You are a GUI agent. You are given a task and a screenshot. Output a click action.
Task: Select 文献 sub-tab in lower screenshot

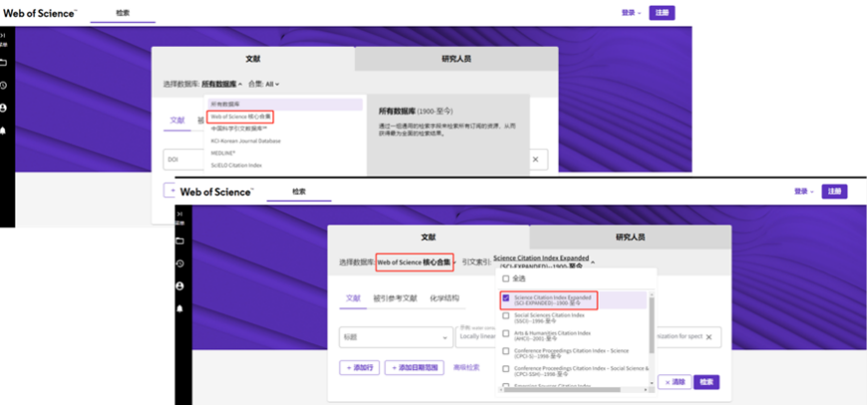[x=352, y=298]
